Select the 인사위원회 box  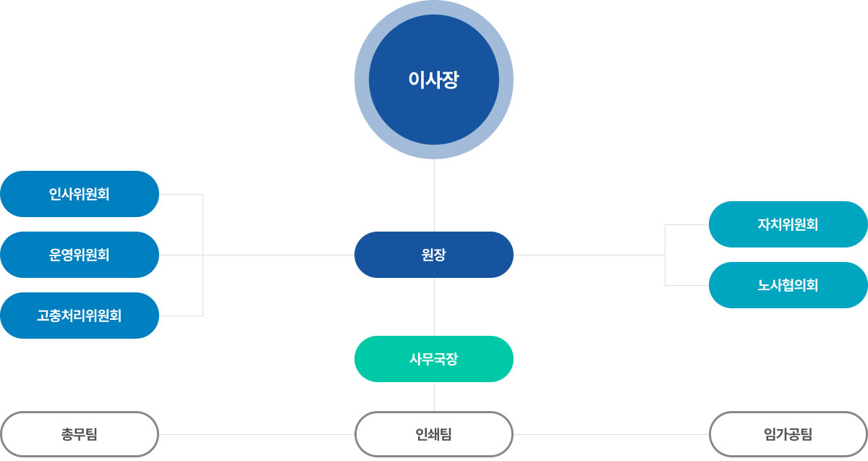click(80, 194)
